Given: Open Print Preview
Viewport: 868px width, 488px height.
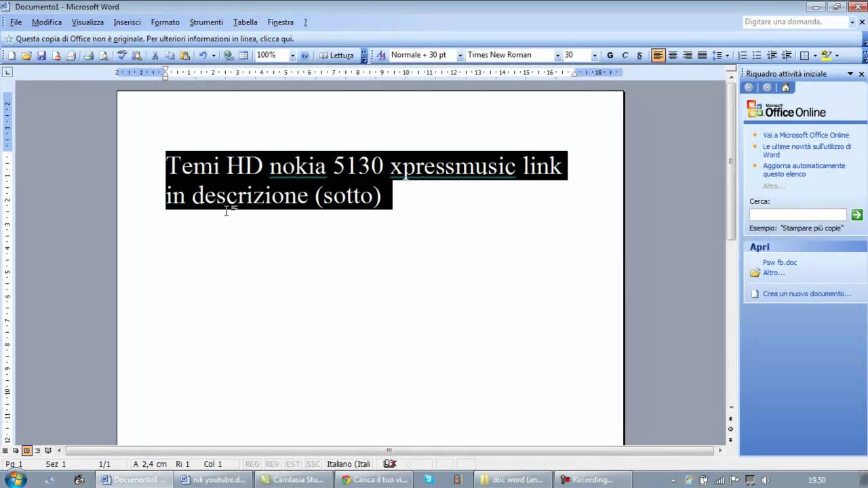Looking at the screenshot, I should click(x=104, y=56).
